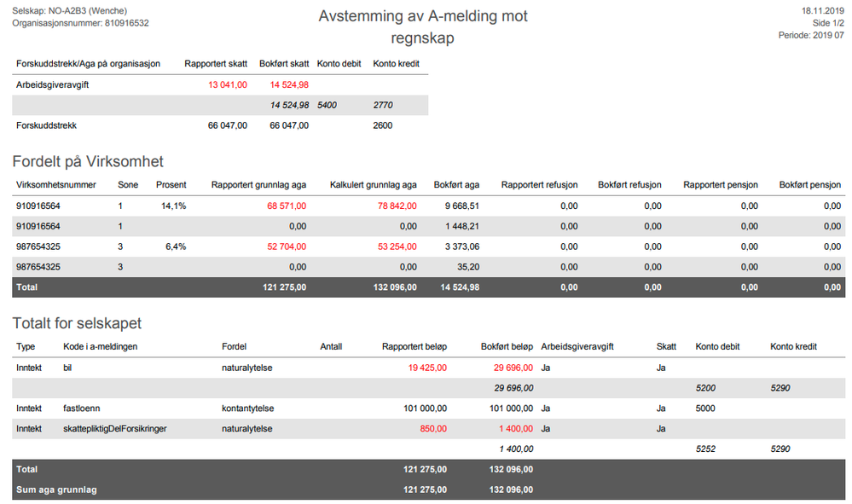This screenshot has width=852, height=504.
Task: Select the first 910916564 row
Action: 429,206
